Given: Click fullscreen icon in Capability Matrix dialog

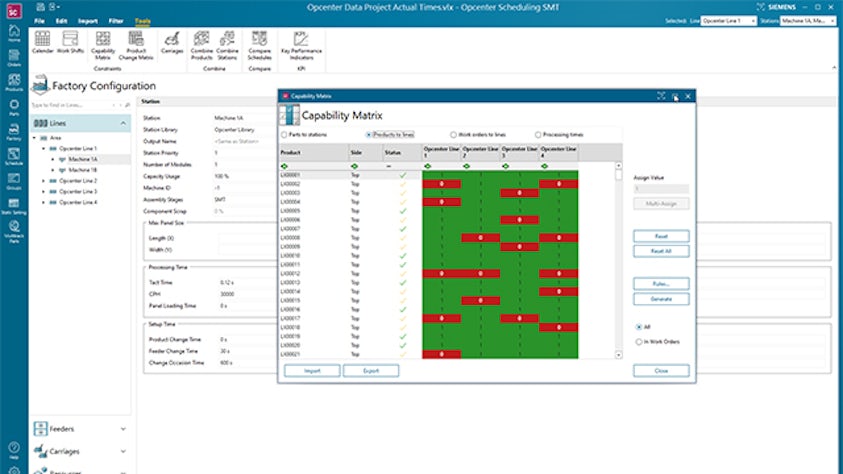Looking at the screenshot, I should click(661, 96).
